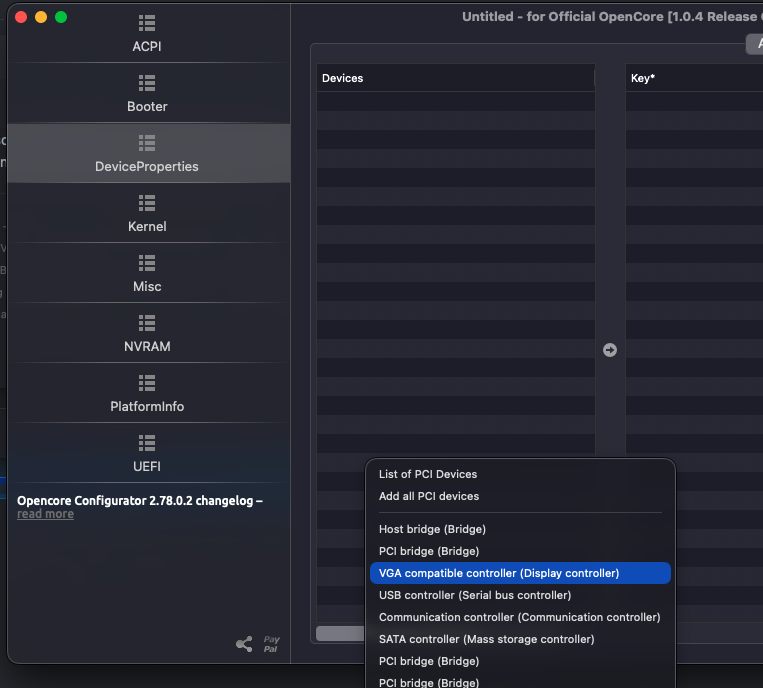The height and width of the screenshot is (688, 763).
Task: Follow the read more changelog link
Action: tap(45, 514)
